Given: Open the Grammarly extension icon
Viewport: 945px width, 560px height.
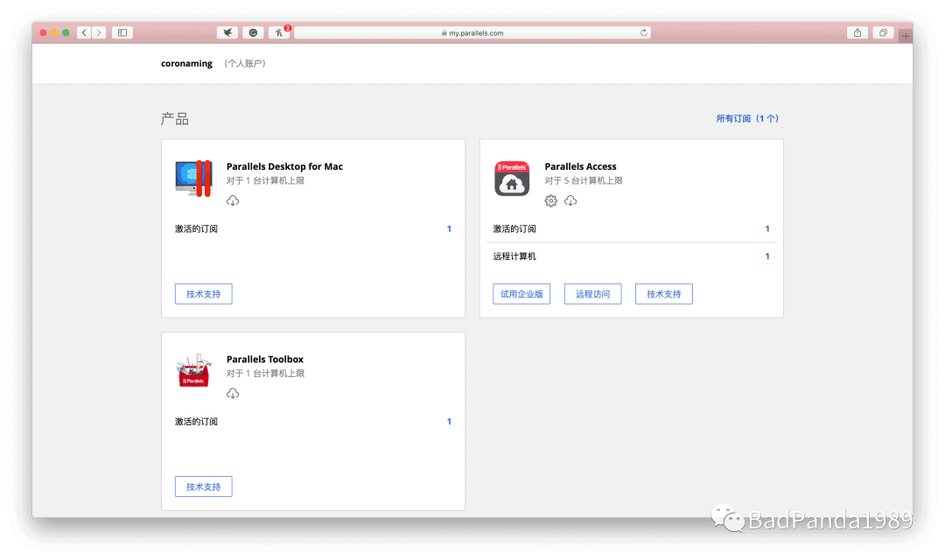Looking at the screenshot, I should point(253,32).
